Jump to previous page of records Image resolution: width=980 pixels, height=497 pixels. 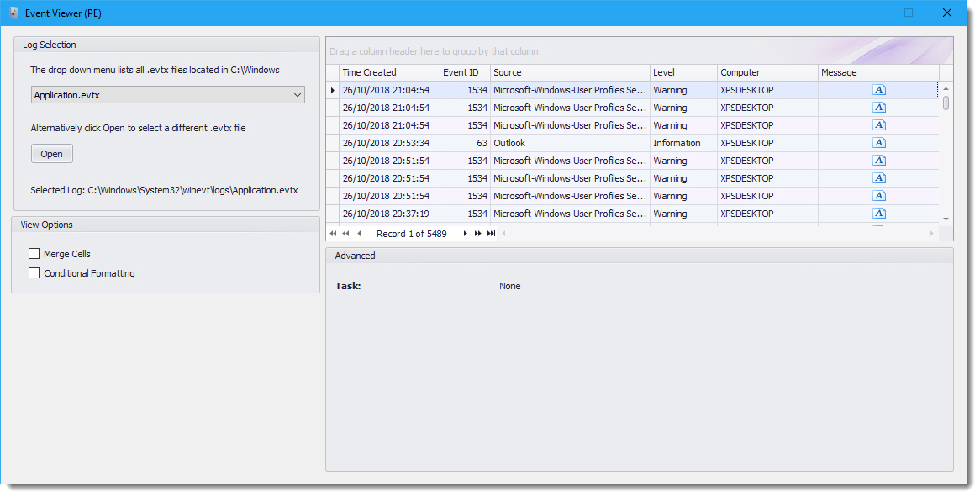point(345,234)
